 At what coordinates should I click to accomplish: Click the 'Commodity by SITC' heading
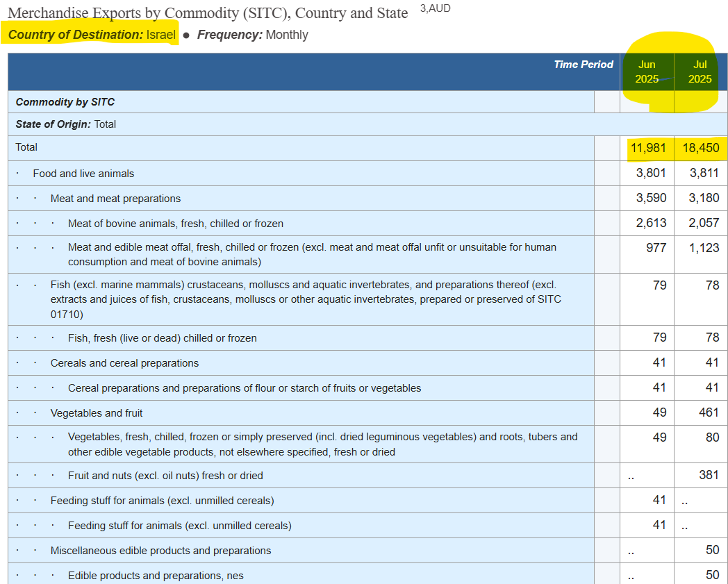pos(65,102)
